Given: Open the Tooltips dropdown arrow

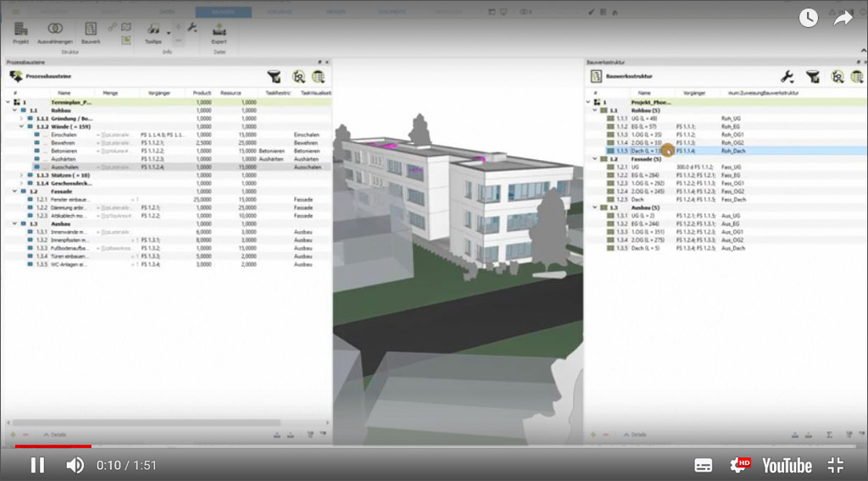Looking at the screenshot, I should click(x=168, y=33).
